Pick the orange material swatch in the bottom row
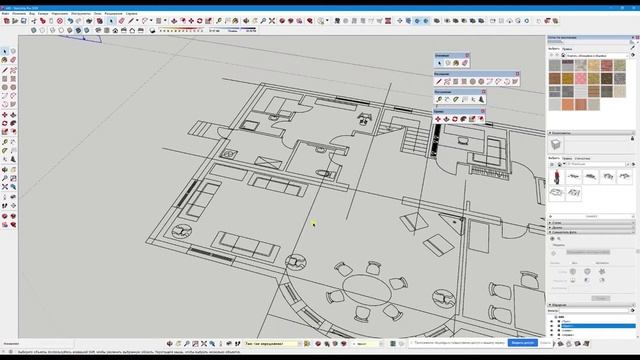This screenshot has width=640, height=360. tap(568, 104)
